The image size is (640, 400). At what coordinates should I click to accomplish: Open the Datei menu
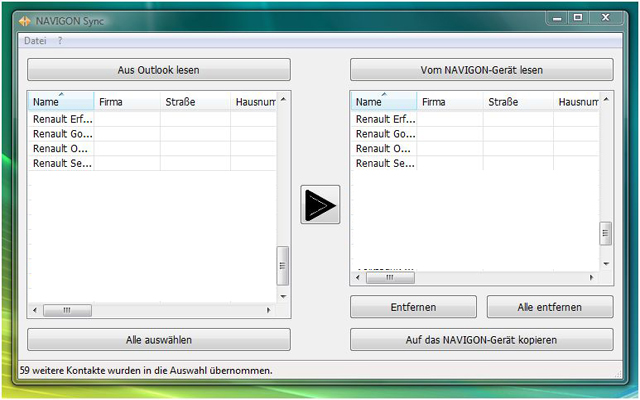click(35, 41)
